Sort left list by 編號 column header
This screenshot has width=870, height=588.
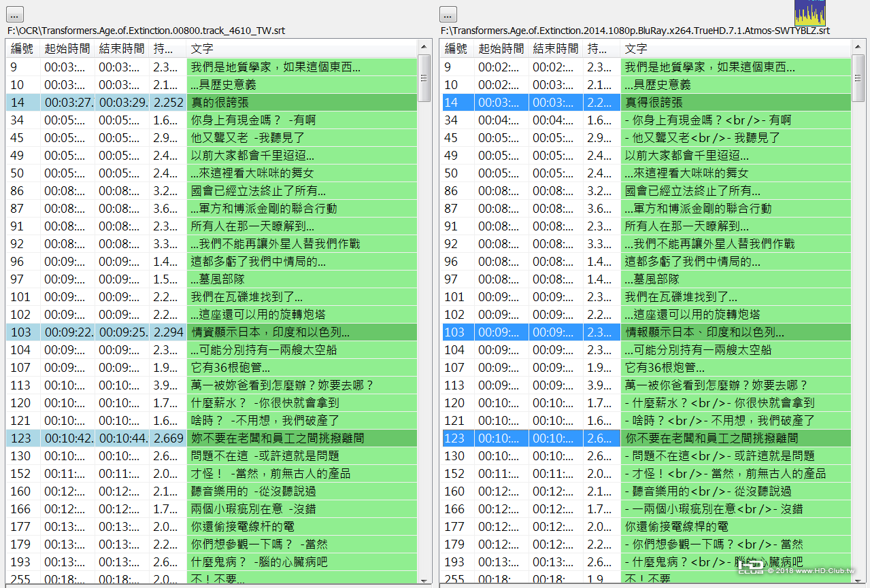click(x=22, y=49)
